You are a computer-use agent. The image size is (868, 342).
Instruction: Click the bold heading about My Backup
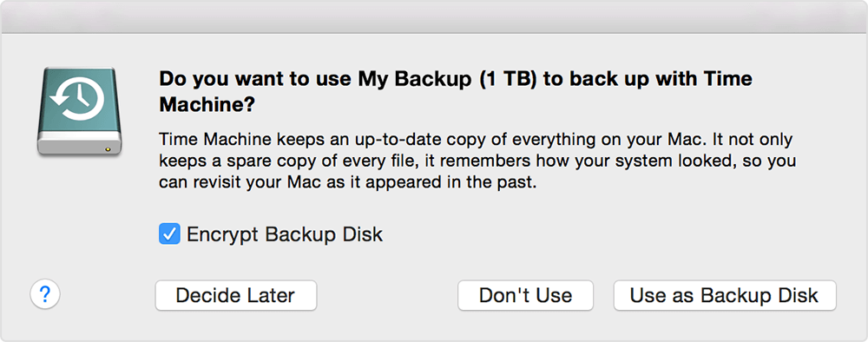click(x=456, y=91)
